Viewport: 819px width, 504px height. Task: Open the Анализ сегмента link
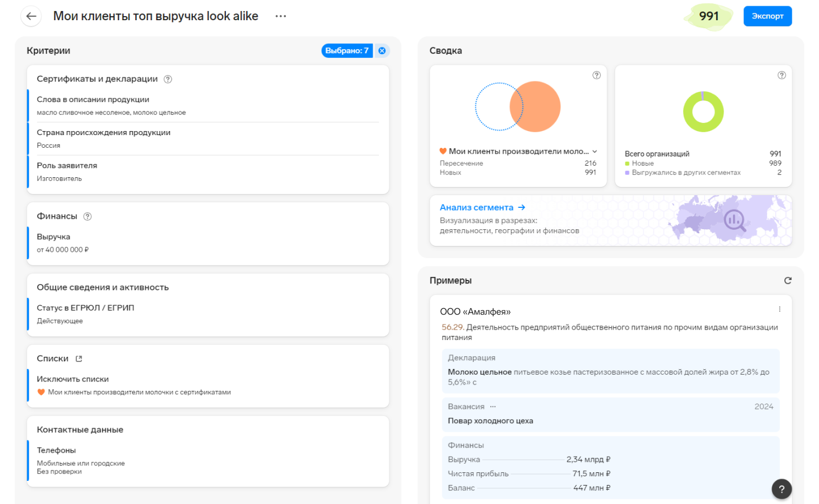click(x=482, y=207)
